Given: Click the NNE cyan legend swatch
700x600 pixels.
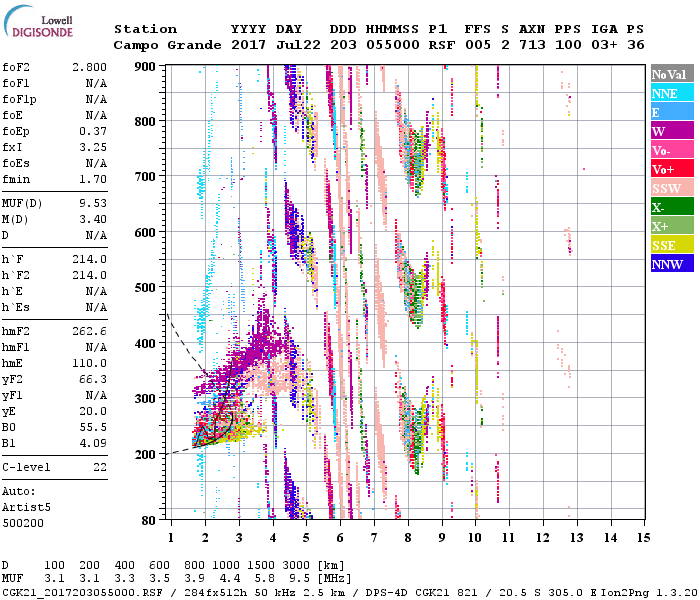Looking at the screenshot, I should click(x=671, y=93).
